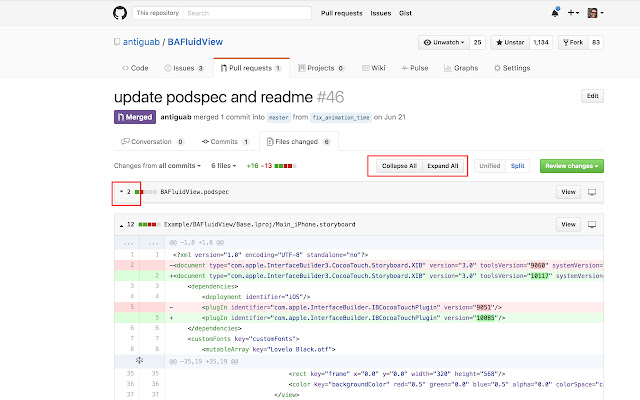This screenshot has height=400, width=640.
Task: Collapse all file diffs
Action: click(399, 166)
